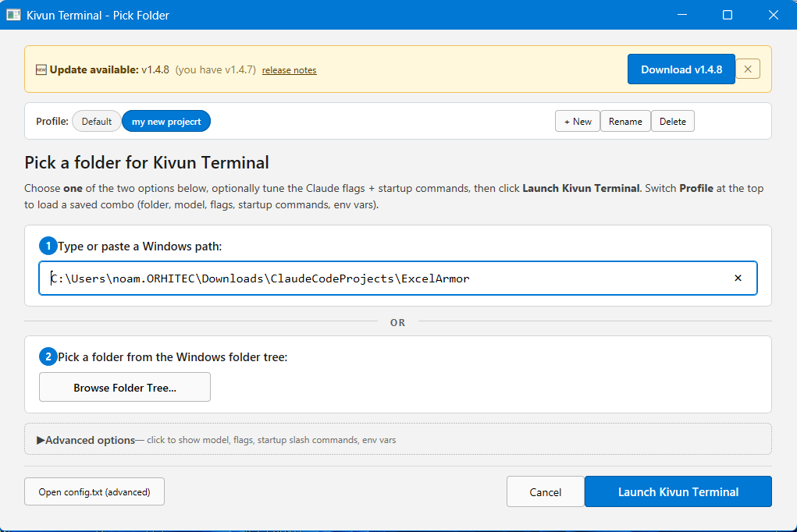Click the "(you have v1.4.7)" text

click(x=215, y=69)
